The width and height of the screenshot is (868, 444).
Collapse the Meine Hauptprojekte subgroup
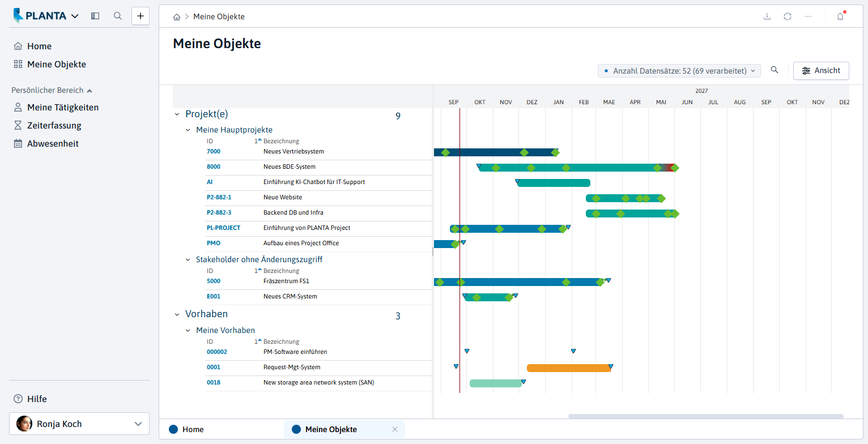coord(188,130)
